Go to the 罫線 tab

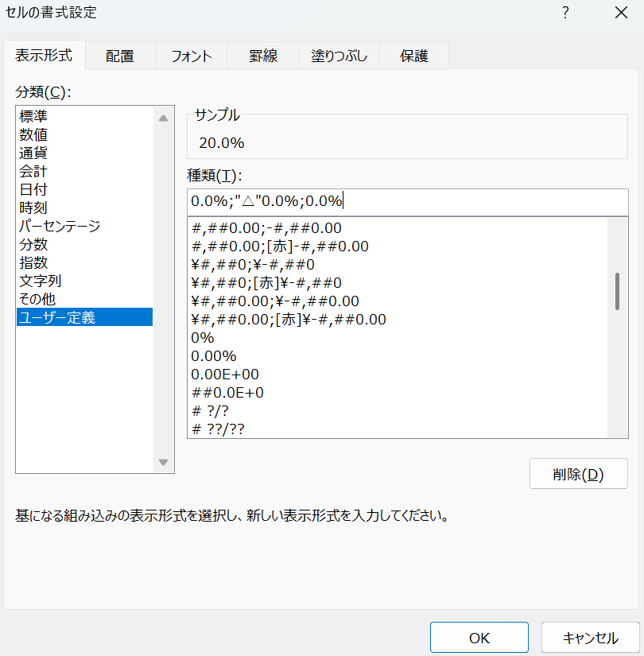262,56
